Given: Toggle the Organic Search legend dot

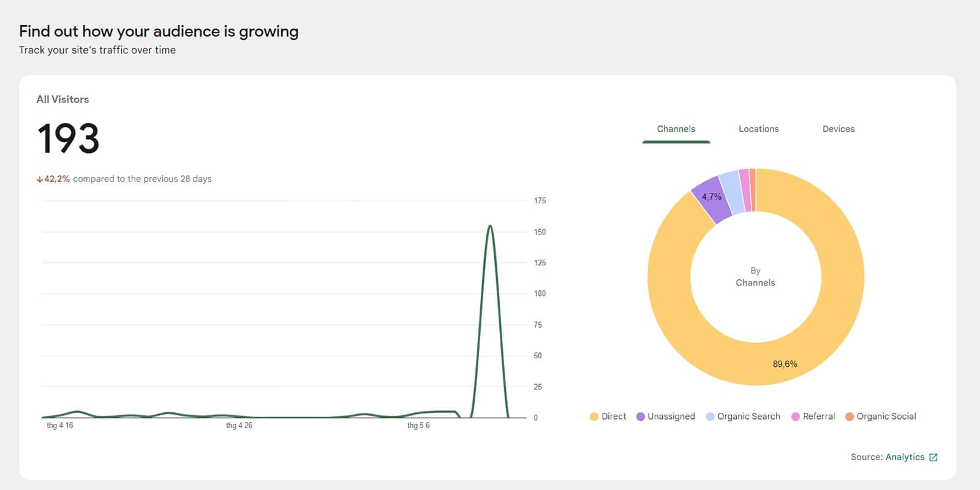Looking at the screenshot, I should [x=710, y=417].
